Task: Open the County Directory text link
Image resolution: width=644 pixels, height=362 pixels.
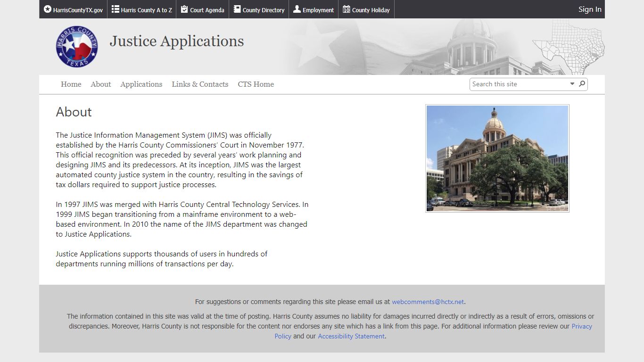Action: (264, 10)
